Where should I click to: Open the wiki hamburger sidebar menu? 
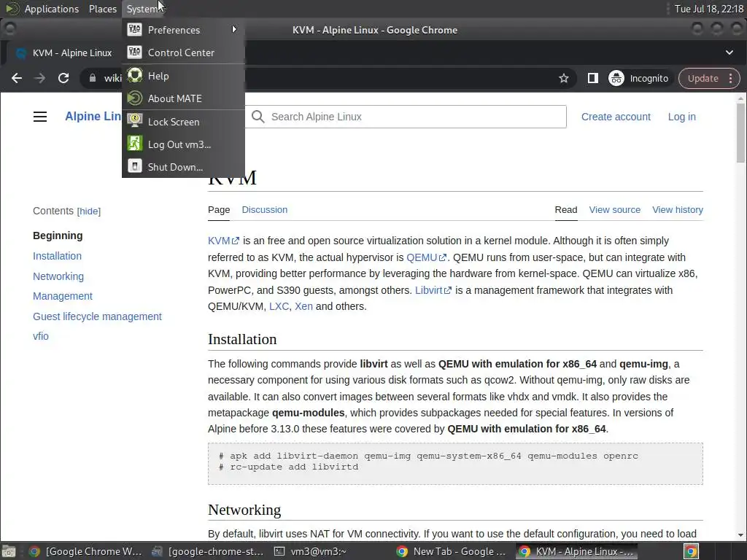40,117
